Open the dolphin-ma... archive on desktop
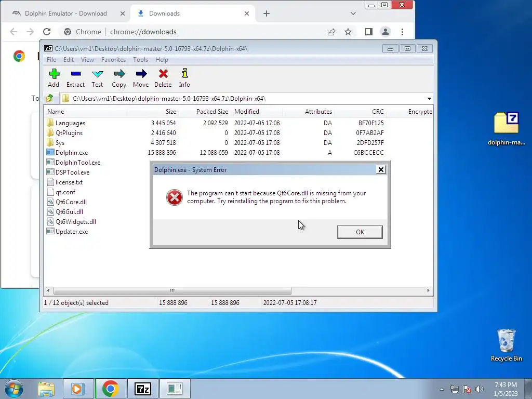Image resolution: width=532 pixels, height=399 pixels. 506,128
